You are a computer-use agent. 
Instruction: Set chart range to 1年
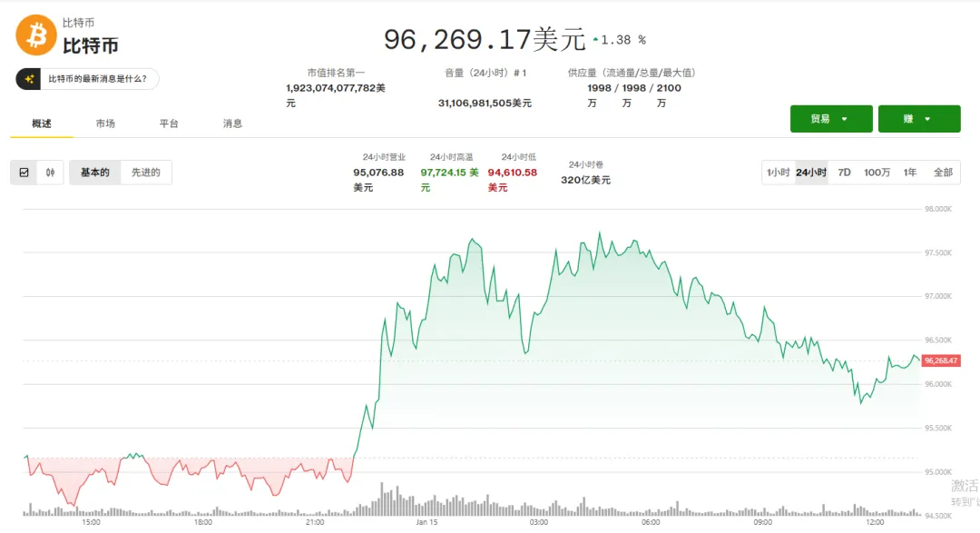[x=910, y=173]
